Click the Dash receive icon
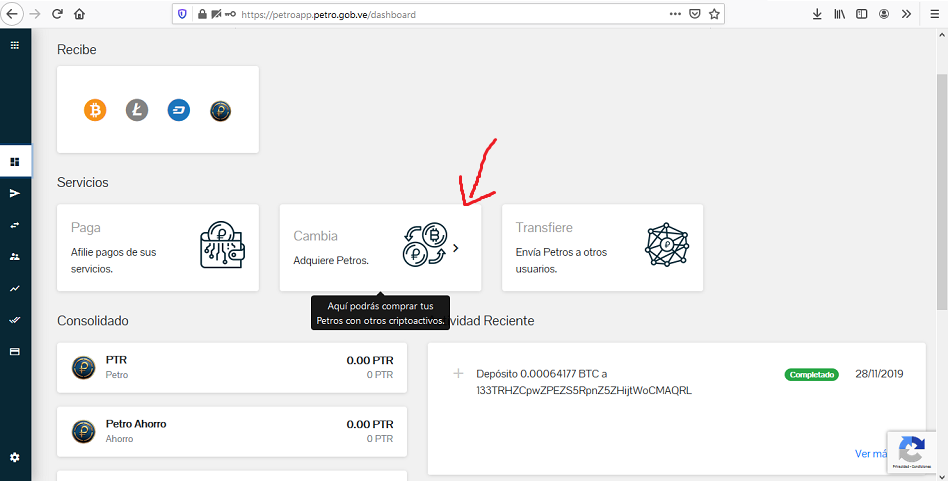This screenshot has height=482, width=950. click(179, 110)
